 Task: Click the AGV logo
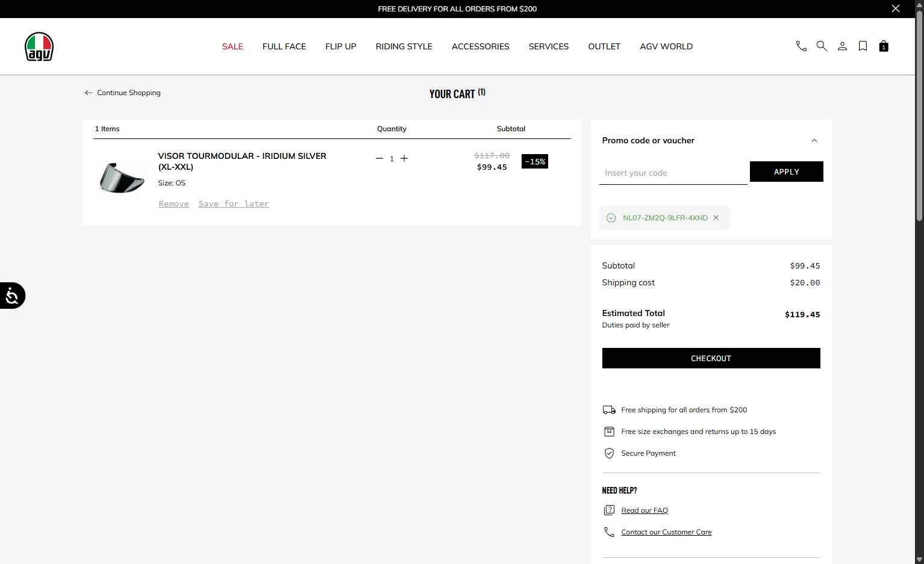[39, 46]
